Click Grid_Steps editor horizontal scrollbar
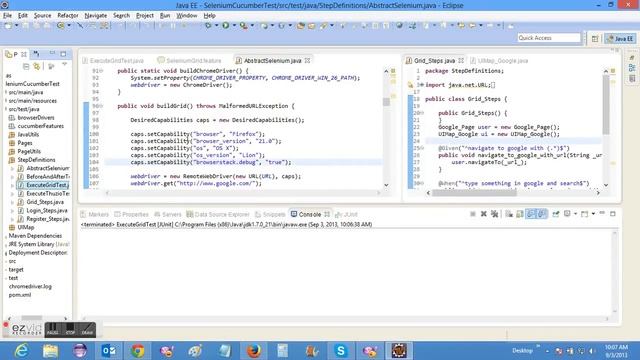Image resolution: width=640 pixels, height=360 pixels. click(474, 193)
